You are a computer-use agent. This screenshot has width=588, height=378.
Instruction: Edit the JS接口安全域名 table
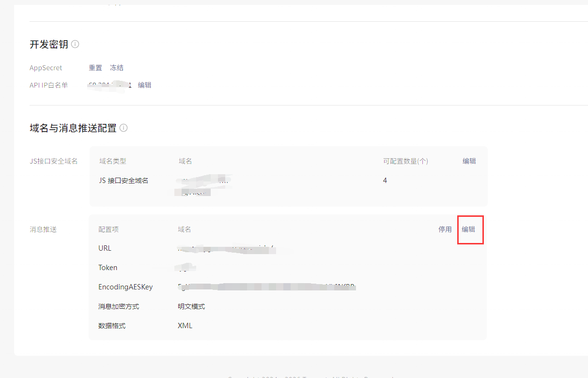click(469, 161)
